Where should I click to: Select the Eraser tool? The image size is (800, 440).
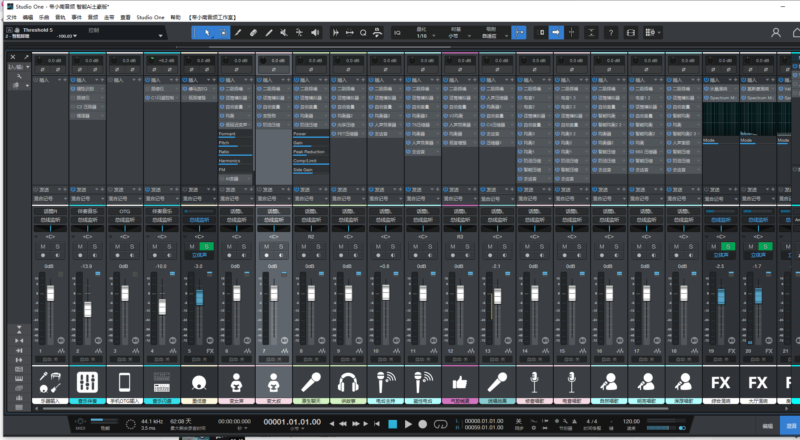pyautogui.click(x=253, y=33)
